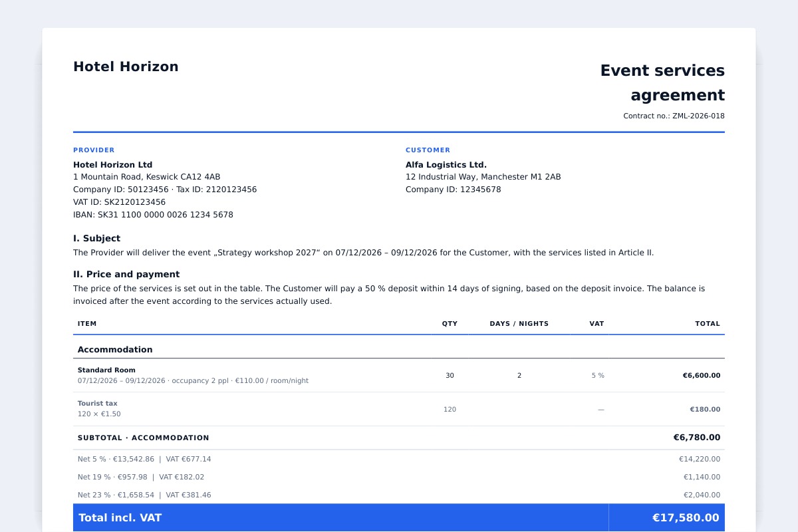Click the QTY column header
798x532 pixels.
pyautogui.click(x=450, y=324)
